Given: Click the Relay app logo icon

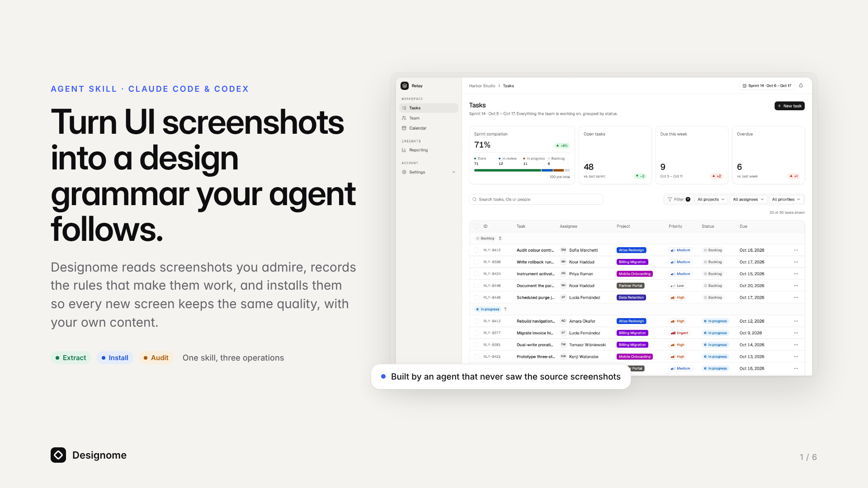Looking at the screenshot, I should click(405, 86).
